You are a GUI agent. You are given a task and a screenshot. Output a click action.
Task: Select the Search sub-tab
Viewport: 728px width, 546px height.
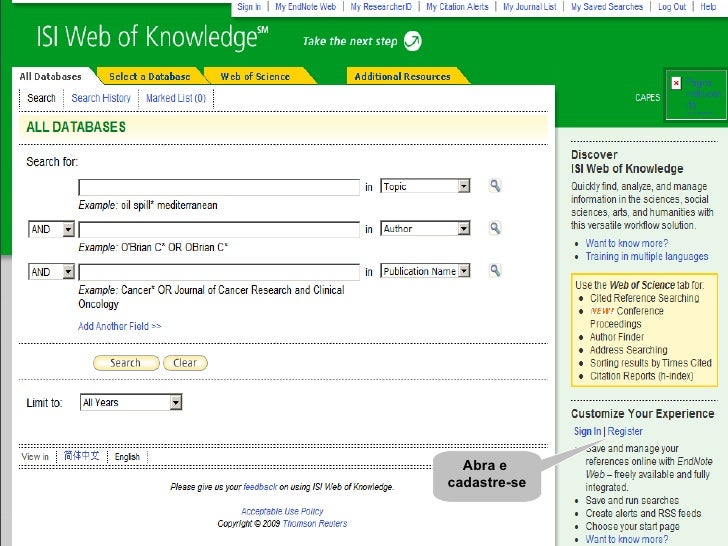click(x=41, y=98)
